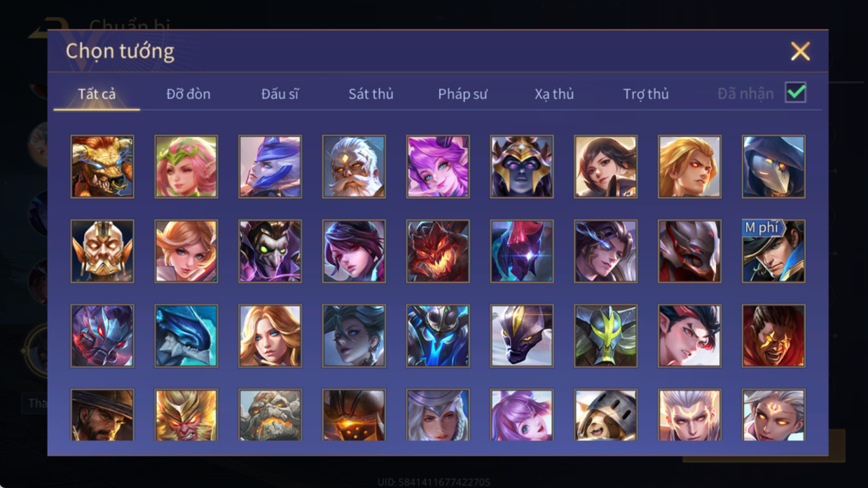The height and width of the screenshot is (488, 868).
Task: Open the 'Trợ thủ' tab
Action: pyautogui.click(x=646, y=94)
